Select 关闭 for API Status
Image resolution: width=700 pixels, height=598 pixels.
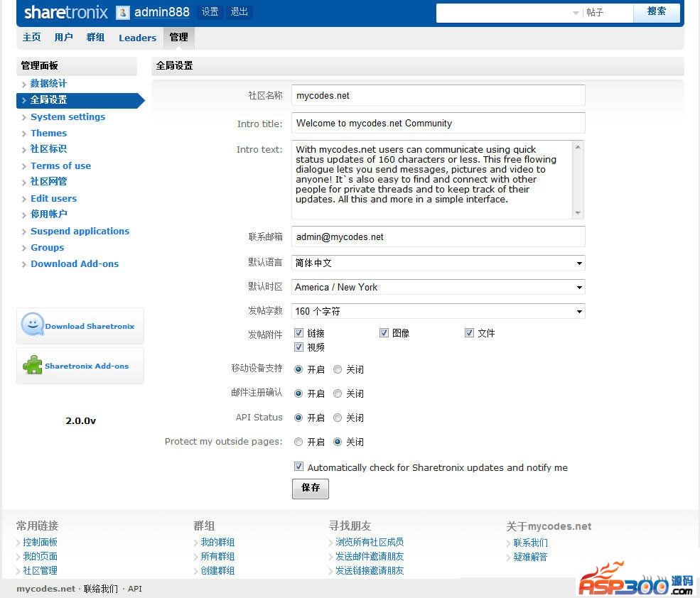coord(338,418)
